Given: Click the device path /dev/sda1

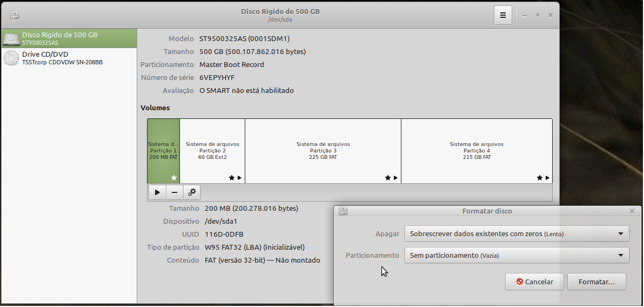Looking at the screenshot, I should point(221,222).
